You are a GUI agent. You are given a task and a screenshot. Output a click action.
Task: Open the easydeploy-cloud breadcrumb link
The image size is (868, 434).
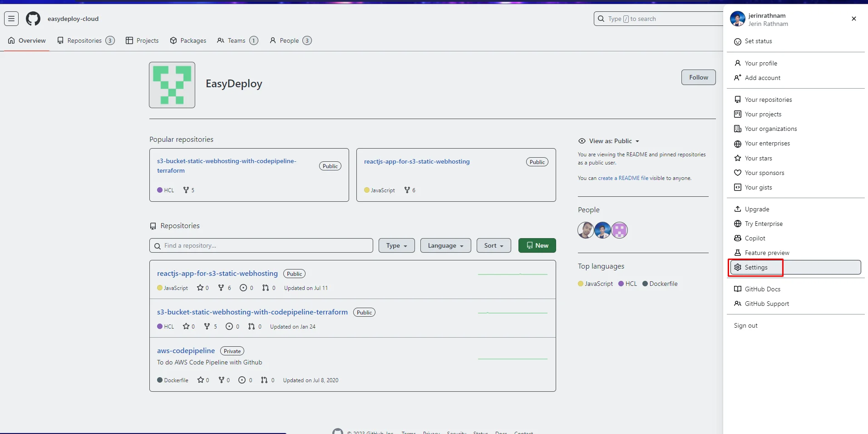click(x=73, y=19)
